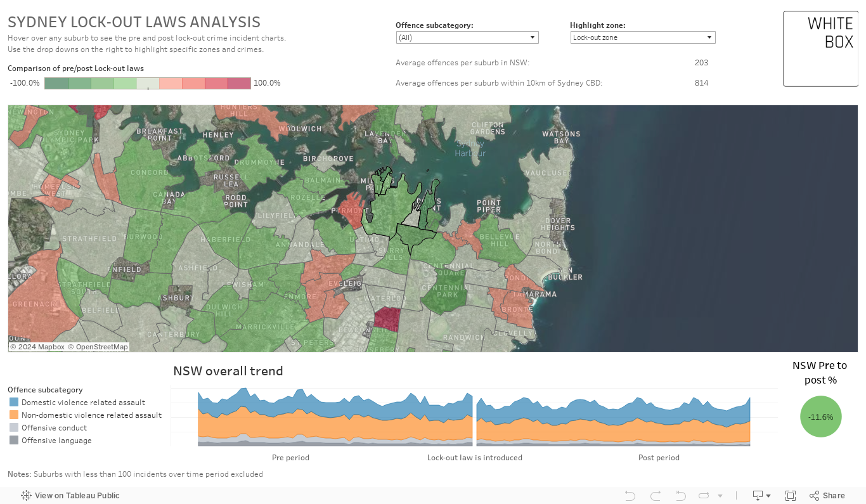Screen dimensions: 866x504
Task: Click the darkest green segment of the comparison legend
Action: (56, 83)
